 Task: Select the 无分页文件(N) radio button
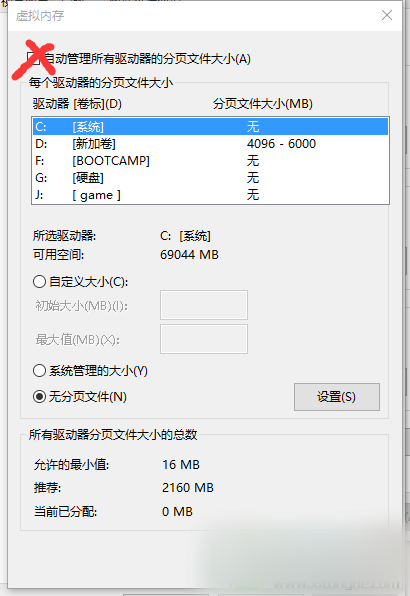click(x=40, y=397)
